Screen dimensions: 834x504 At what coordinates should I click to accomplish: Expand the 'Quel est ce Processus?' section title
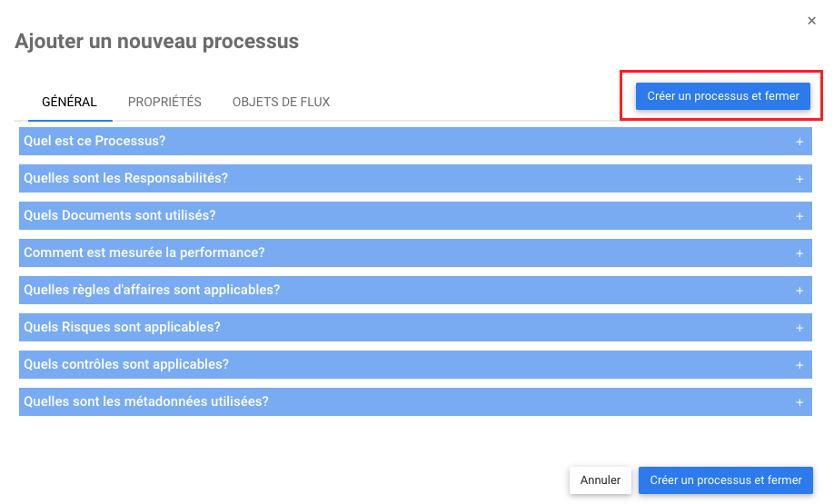(x=94, y=141)
